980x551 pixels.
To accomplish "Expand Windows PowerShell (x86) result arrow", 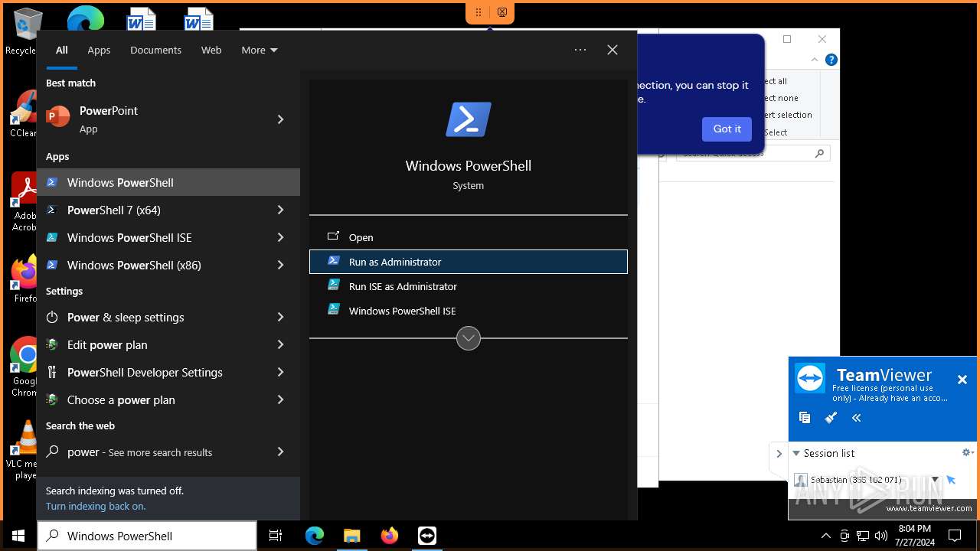I will click(x=280, y=265).
